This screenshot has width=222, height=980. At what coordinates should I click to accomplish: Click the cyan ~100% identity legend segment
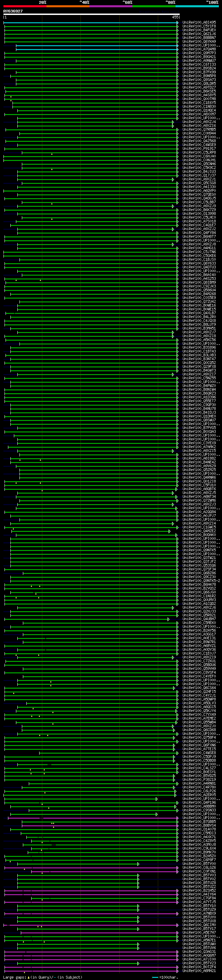pyautogui.click(x=197, y=7)
